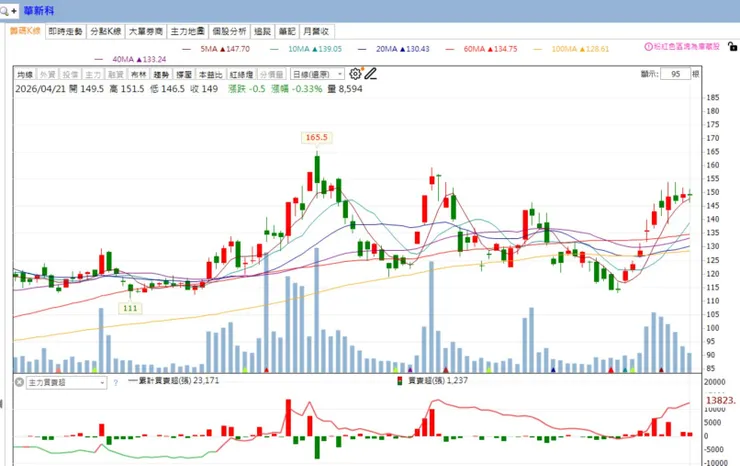This screenshot has height=466, width=740.
Task: Open the 個股分析 tab
Action: 229,32
